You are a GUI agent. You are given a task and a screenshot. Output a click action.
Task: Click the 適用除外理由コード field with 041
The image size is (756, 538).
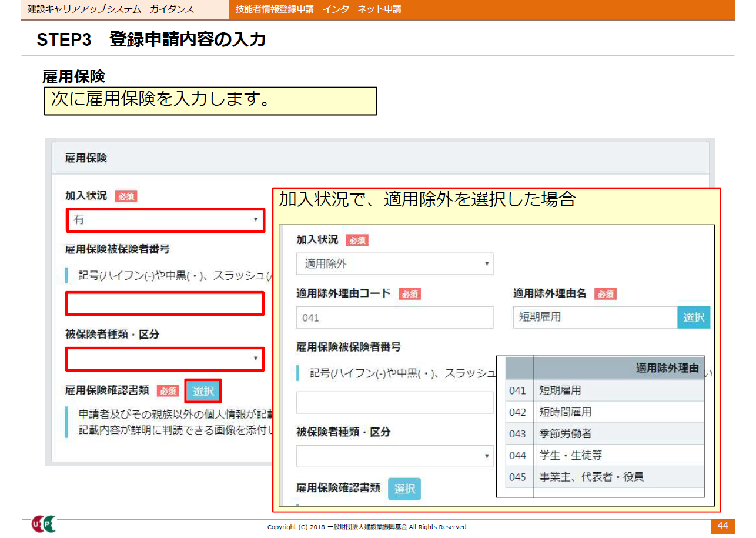coord(394,318)
